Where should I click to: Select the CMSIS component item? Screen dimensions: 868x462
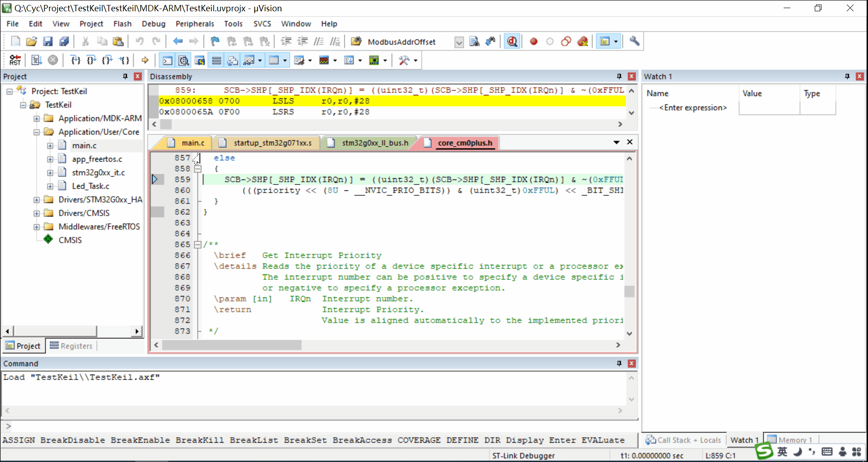click(x=70, y=240)
